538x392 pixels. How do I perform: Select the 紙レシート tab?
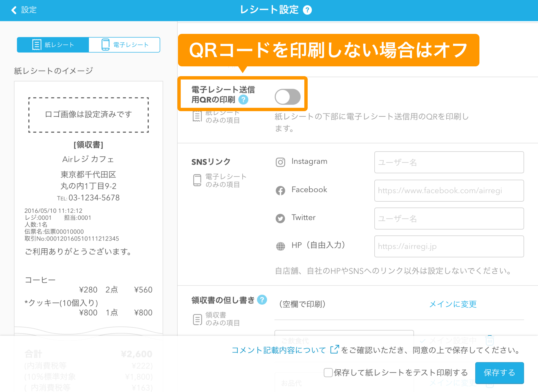pos(53,44)
